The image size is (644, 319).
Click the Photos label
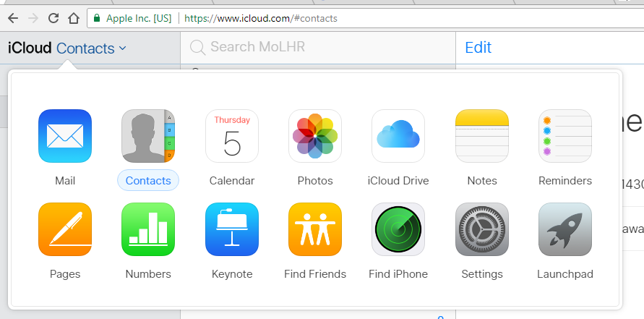315,180
